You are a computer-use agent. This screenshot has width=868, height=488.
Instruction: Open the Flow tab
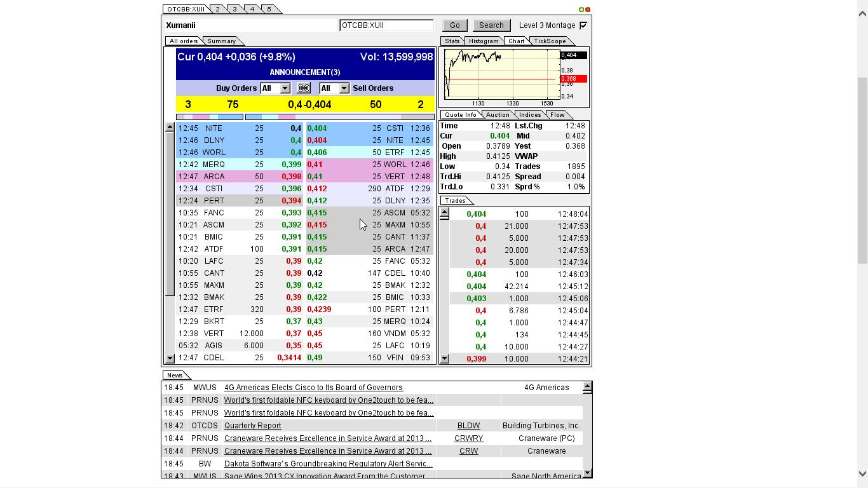coord(557,115)
